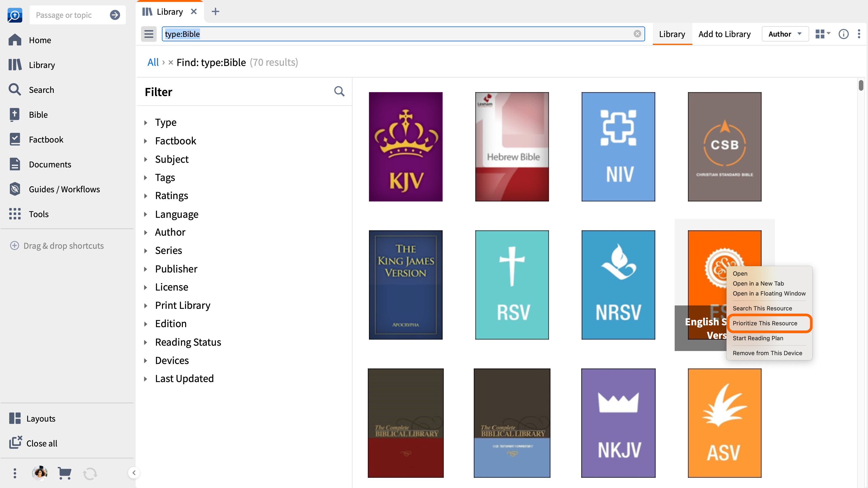Collapse the sidebar with the chevron button
Image resolution: width=868 pixels, height=488 pixels.
(134, 472)
